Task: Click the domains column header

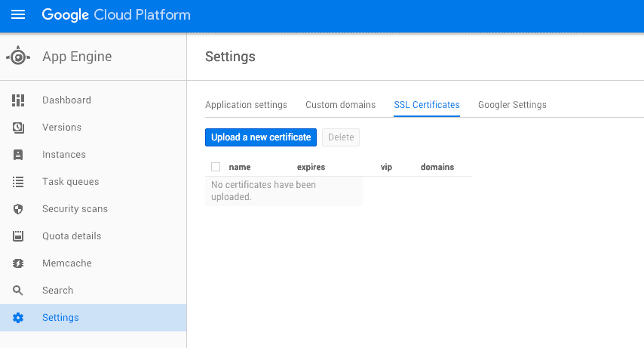Action: click(x=437, y=167)
